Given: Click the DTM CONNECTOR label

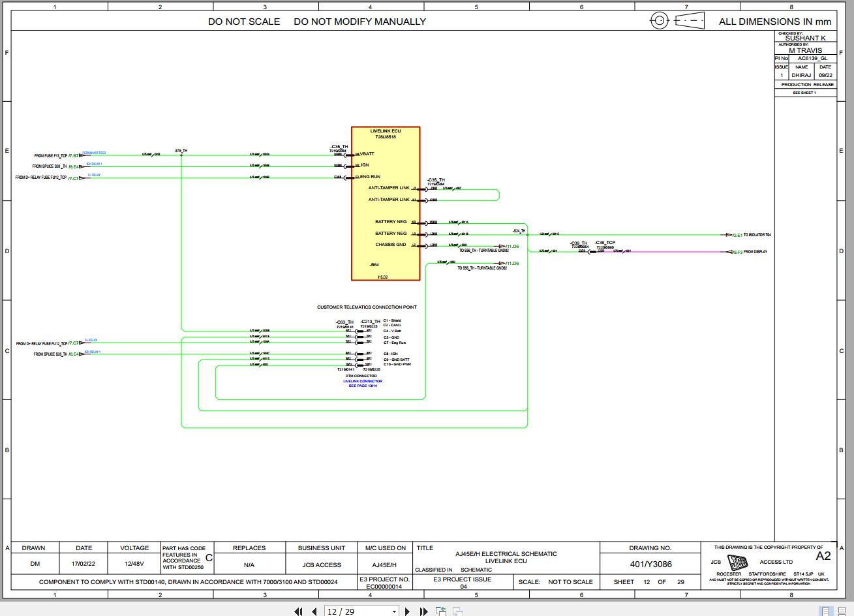Looking at the screenshot, I should [x=361, y=376].
